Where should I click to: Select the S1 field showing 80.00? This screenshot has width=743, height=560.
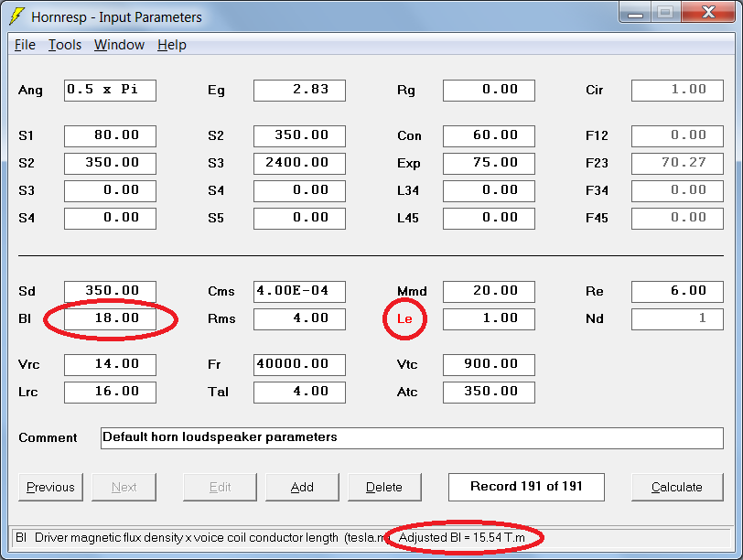[110, 136]
